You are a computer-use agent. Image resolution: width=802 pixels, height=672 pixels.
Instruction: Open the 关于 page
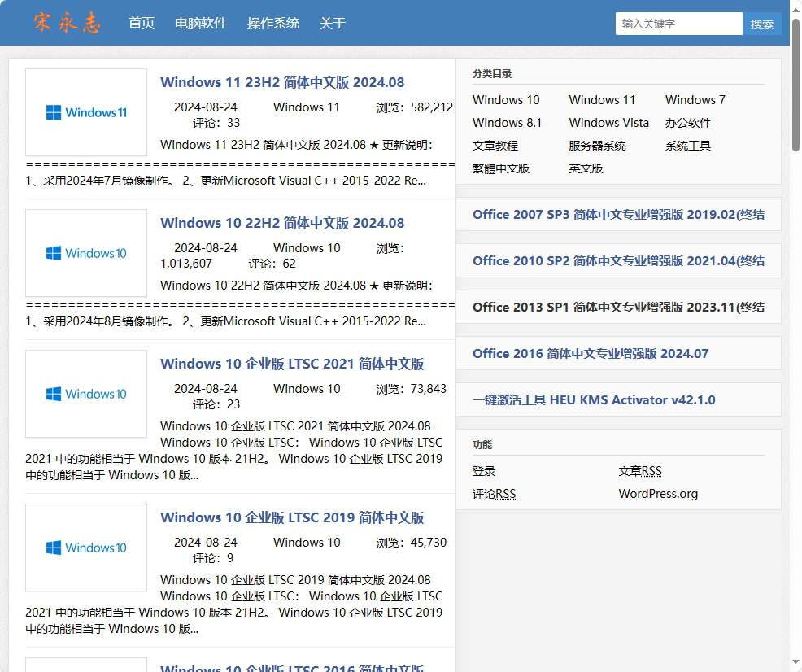coord(333,24)
